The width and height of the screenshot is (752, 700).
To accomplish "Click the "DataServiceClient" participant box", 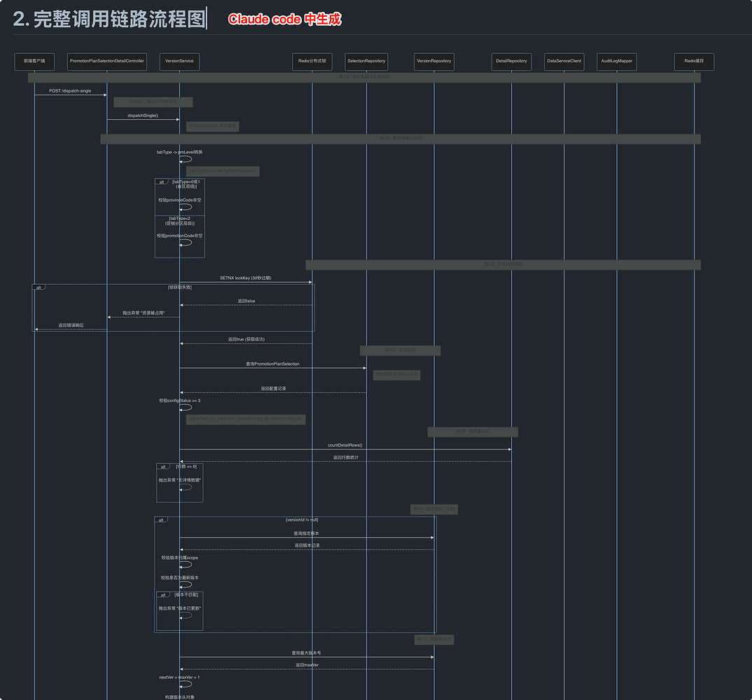I will 564,62.
